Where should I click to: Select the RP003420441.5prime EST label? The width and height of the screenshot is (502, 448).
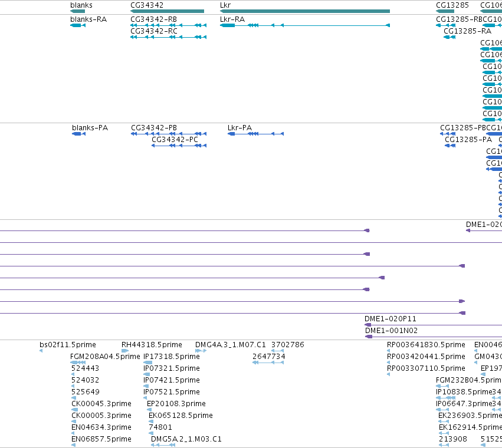pos(426,357)
